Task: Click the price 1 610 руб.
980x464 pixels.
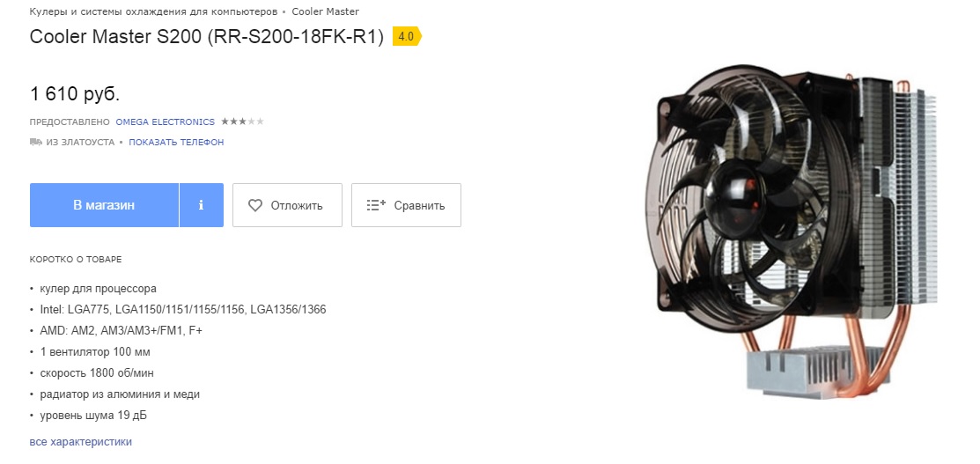Action: (74, 94)
